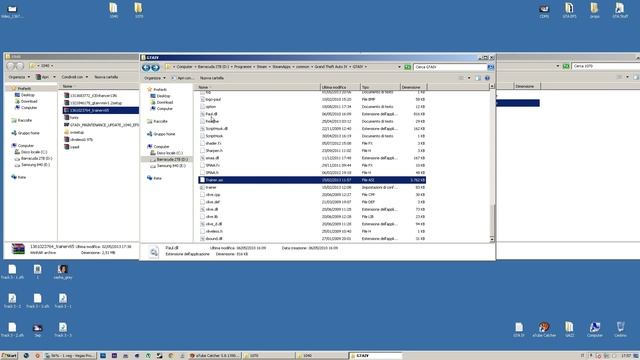Switch to the 1070 folder taskbar button
640x360 pixels.
tap(268, 356)
